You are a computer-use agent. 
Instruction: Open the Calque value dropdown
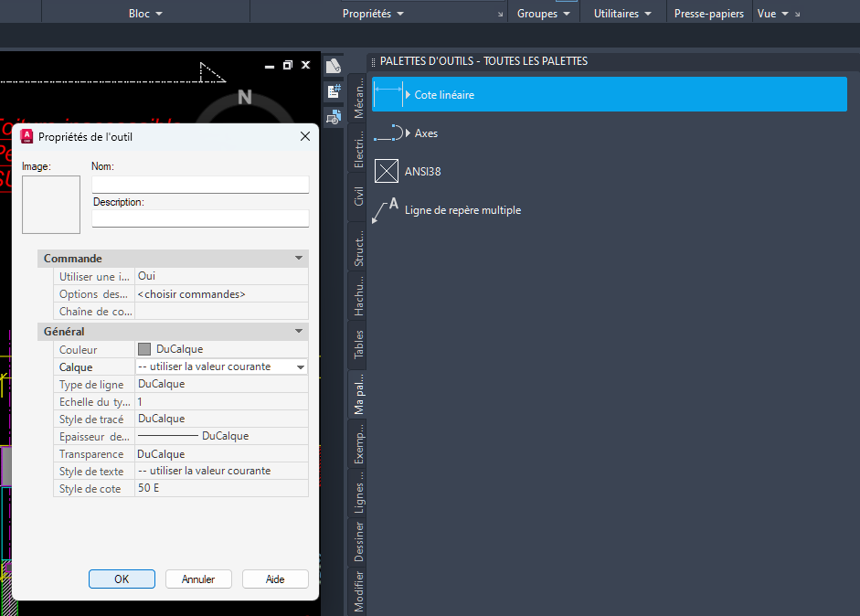click(x=303, y=366)
